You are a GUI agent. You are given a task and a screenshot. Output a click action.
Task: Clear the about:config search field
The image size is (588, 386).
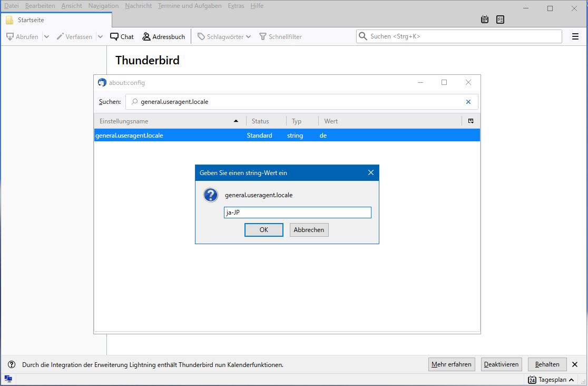pyautogui.click(x=468, y=102)
